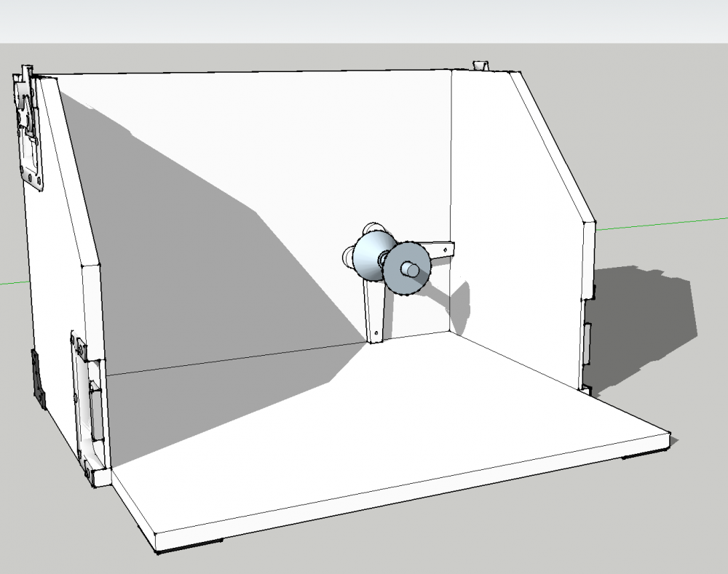Click the vertical mounting bracket below the spool
Viewport: 728px width, 574px height.
(375, 312)
